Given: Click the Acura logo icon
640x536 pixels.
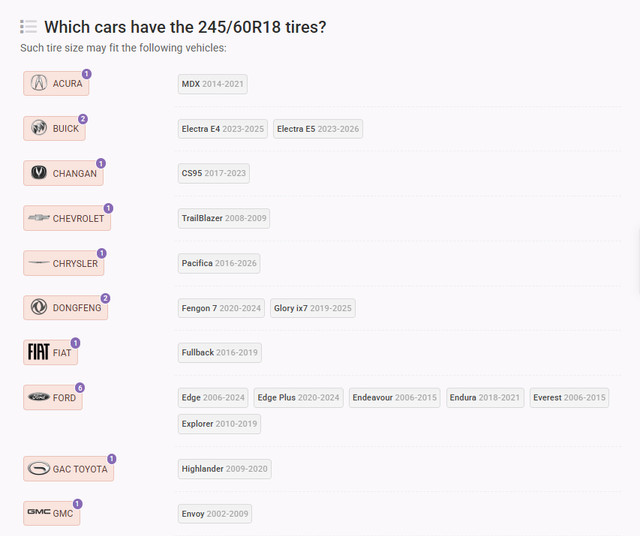Looking at the screenshot, I should point(39,84).
